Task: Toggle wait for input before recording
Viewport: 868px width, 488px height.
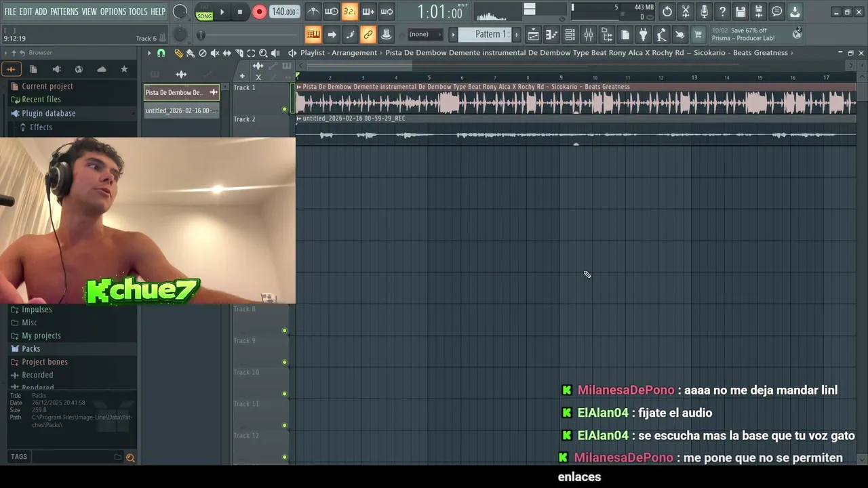Action: 332,12
